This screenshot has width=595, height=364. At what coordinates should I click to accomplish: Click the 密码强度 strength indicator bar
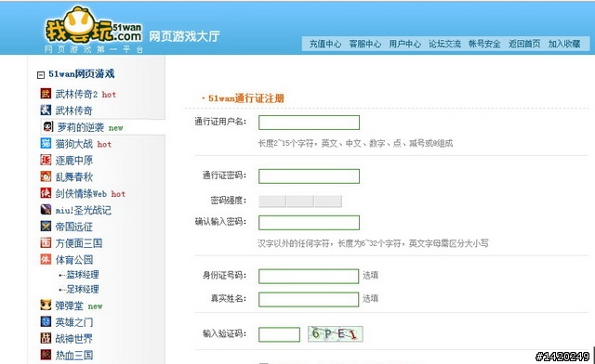point(300,201)
